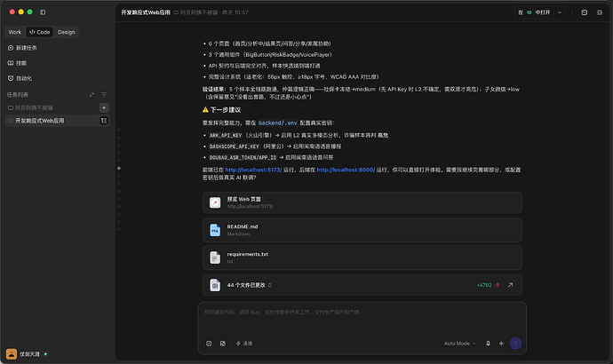Click the slash command icon in input bar
Screen dimensions: 613x364
[x=209, y=344]
